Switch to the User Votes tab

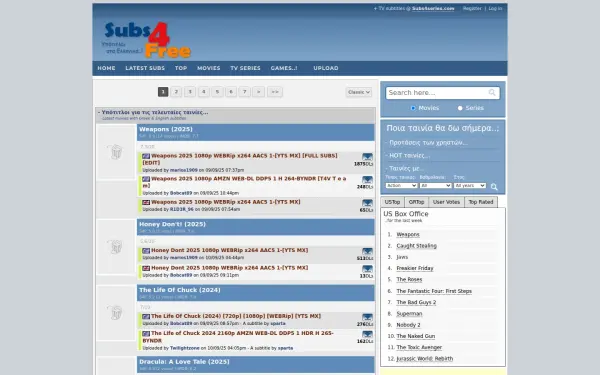coord(446,202)
